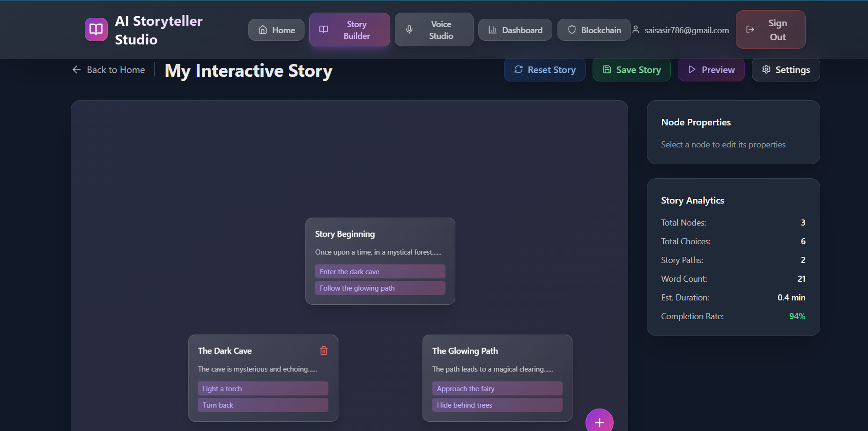Click the 'AI Storyteller Studio' app name

(159, 30)
